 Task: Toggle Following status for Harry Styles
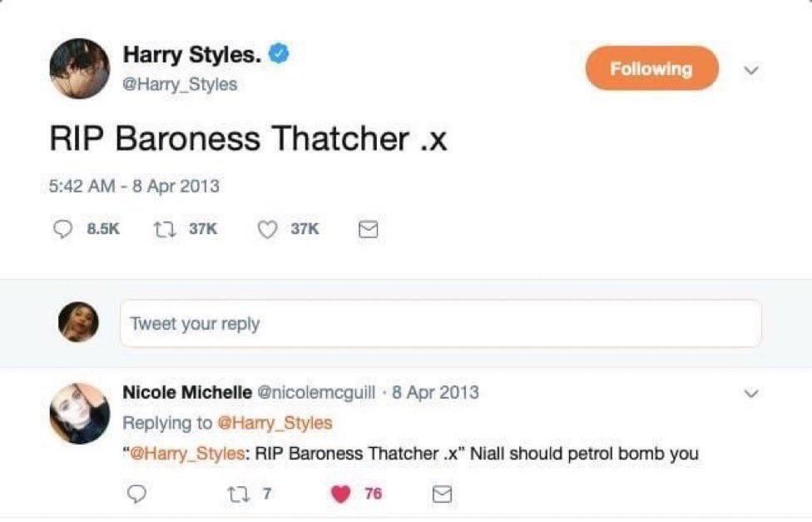[651, 68]
